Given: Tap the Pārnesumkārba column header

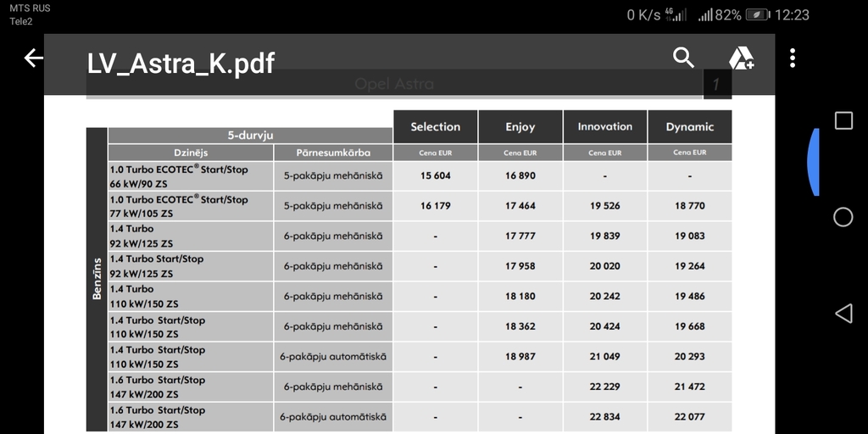Looking at the screenshot, I should pyautogui.click(x=333, y=153).
